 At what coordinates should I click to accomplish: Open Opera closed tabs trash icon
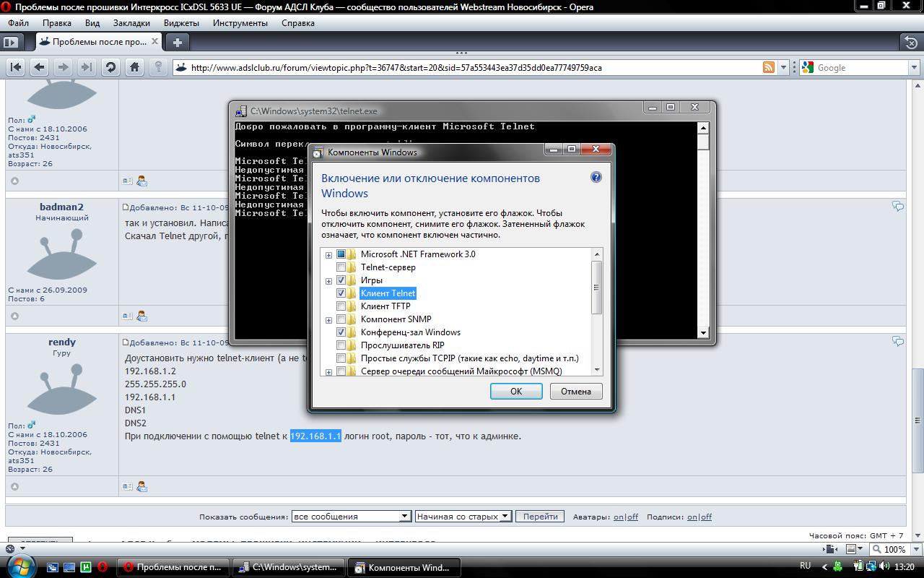pyautogui.click(x=911, y=42)
